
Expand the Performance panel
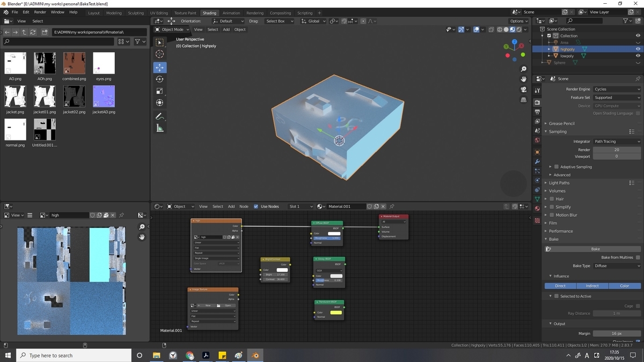click(560, 231)
